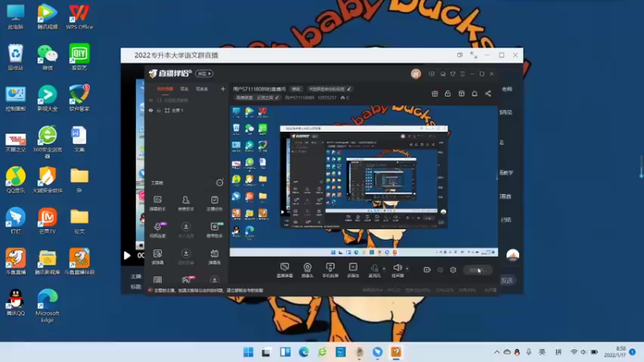Add a new scene with plus icon
This screenshot has height=362, width=644.
click(x=223, y=88)
